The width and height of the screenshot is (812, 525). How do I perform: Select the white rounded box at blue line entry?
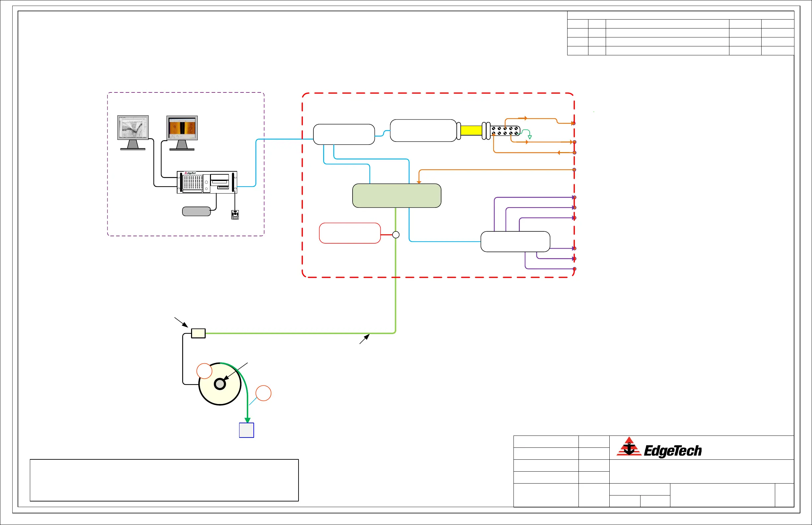click(x=344, y=134)
